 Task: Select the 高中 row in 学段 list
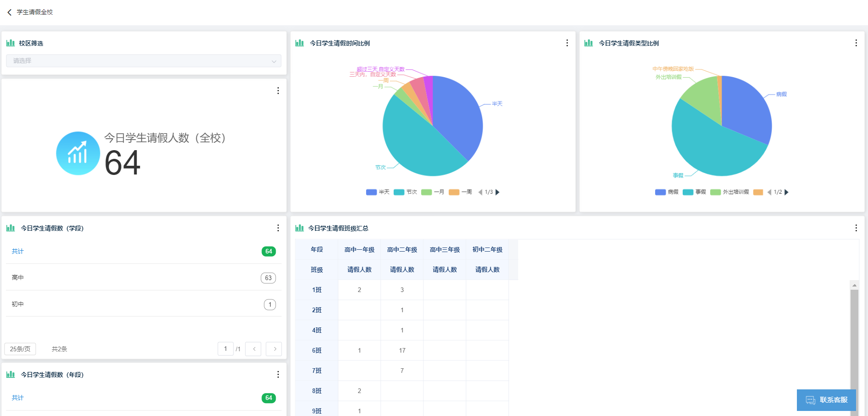coord(144,277)
